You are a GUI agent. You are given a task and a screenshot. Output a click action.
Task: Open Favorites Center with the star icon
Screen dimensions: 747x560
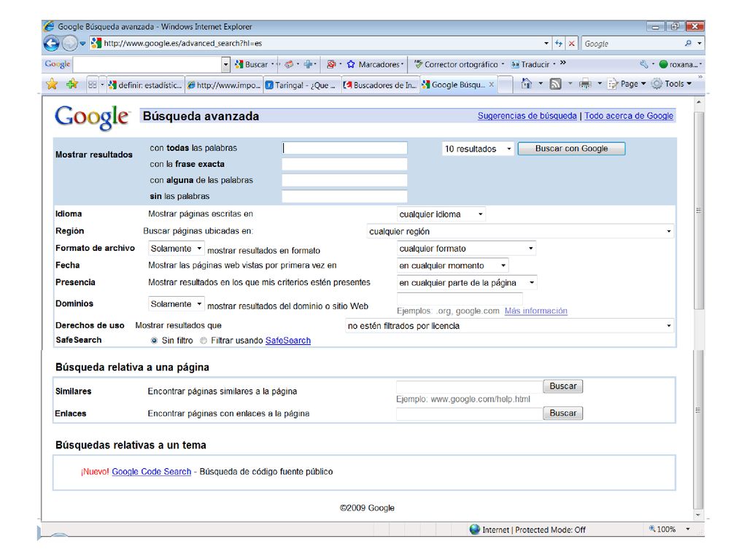[x=52, y=85]
